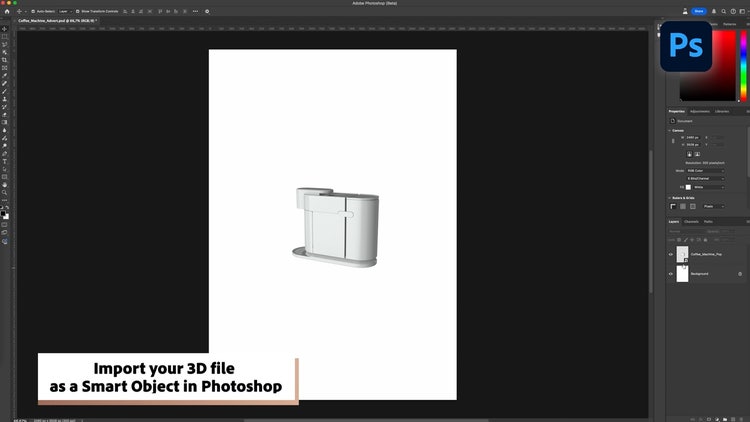
Task: Select the Hand tool
Action: (x=5, y=185)
